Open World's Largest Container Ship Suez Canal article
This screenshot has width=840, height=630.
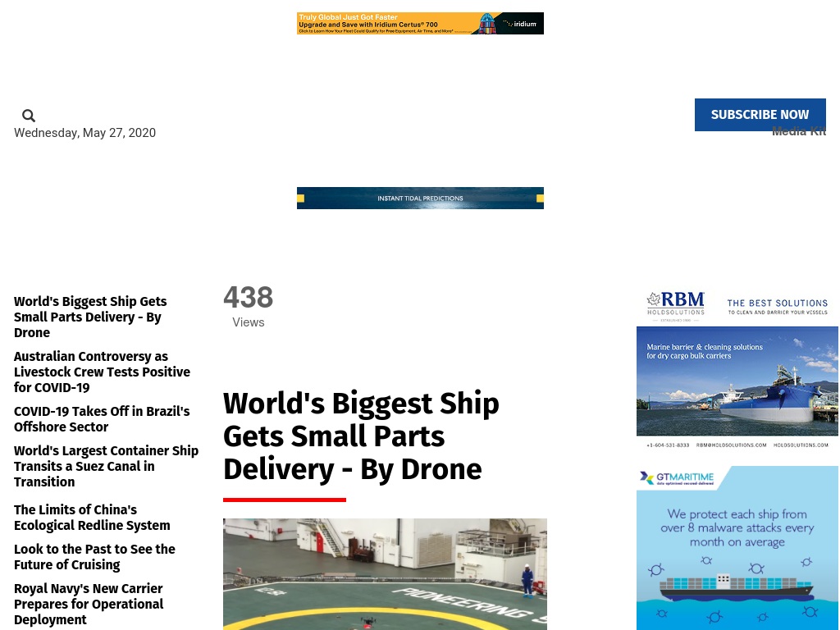(106, 466)
